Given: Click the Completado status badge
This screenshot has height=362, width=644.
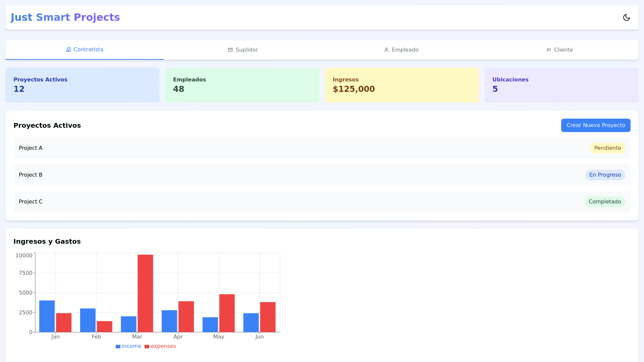Looking at the screenshot, I should (x=604, y=202).
